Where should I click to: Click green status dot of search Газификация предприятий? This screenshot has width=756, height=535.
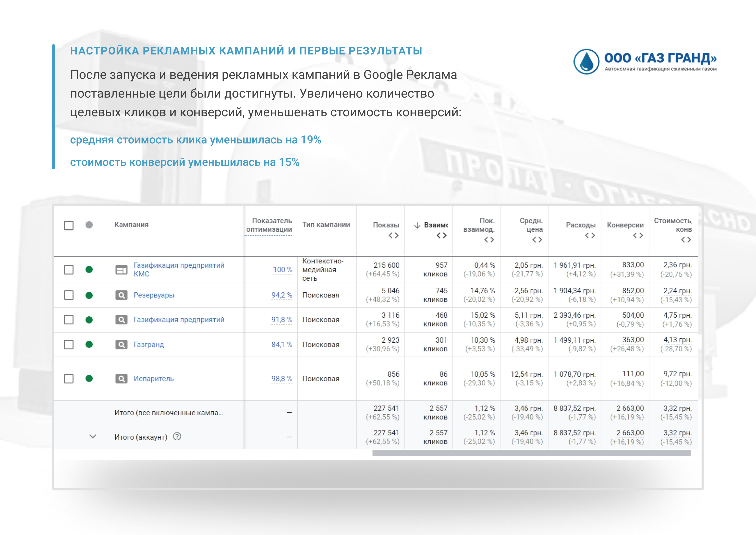click(89, 320)
